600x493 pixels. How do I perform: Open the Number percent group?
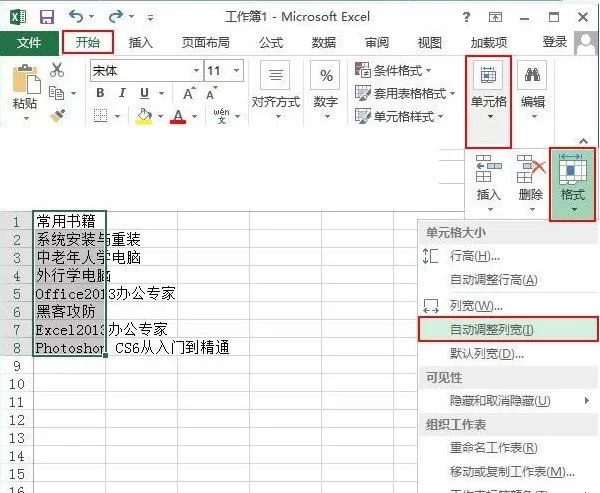(326, 90)
